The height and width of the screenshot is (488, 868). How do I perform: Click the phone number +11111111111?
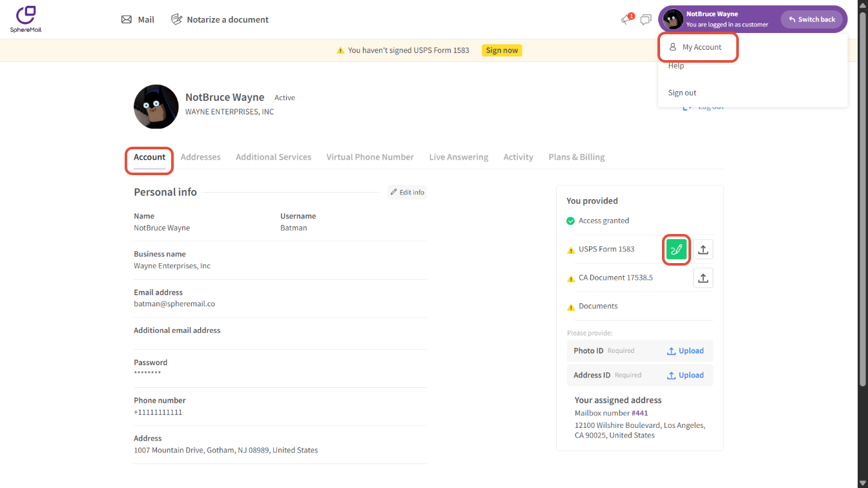(x=158, y=412)
